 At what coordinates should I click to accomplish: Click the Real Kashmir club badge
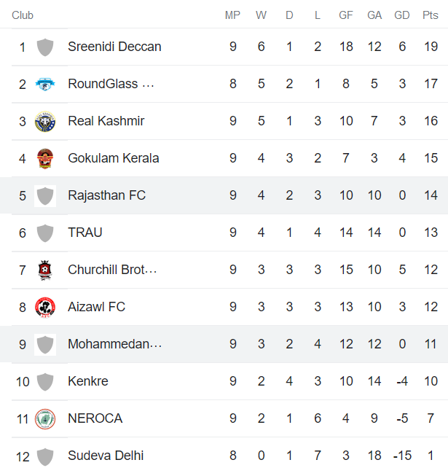(45, 122)
